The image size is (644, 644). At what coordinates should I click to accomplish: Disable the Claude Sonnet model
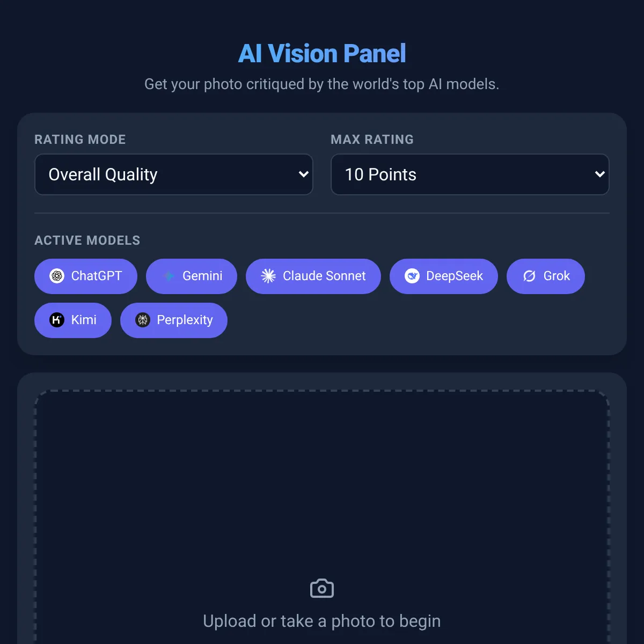pyautogui.click(x=313, y=276)
